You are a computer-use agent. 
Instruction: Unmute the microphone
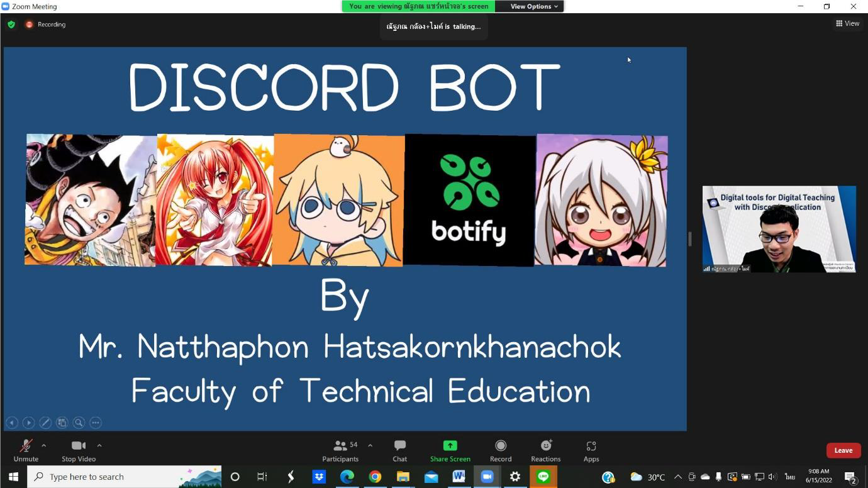[x=26, y=450]
